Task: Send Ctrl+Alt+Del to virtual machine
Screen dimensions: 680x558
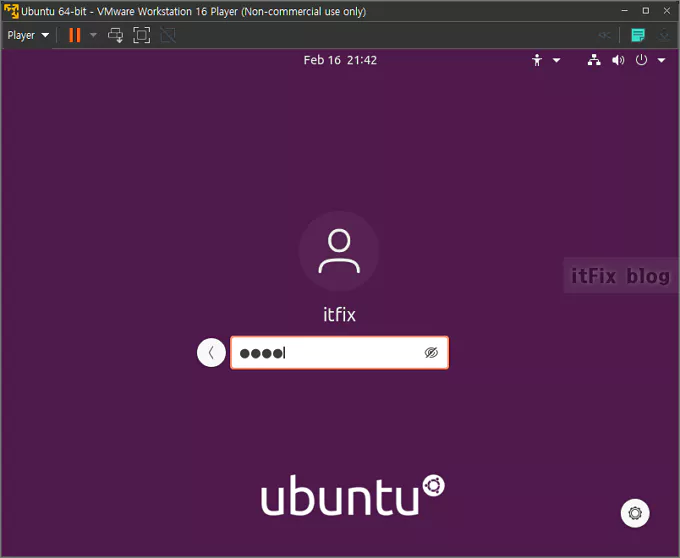Action: 115,35
